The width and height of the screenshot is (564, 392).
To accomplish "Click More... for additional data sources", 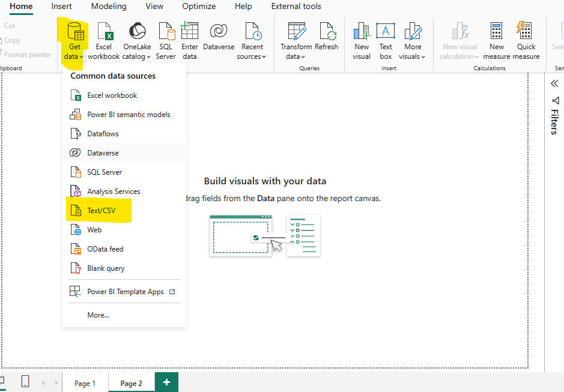I will pyautogui.click(x=124, y=315).
